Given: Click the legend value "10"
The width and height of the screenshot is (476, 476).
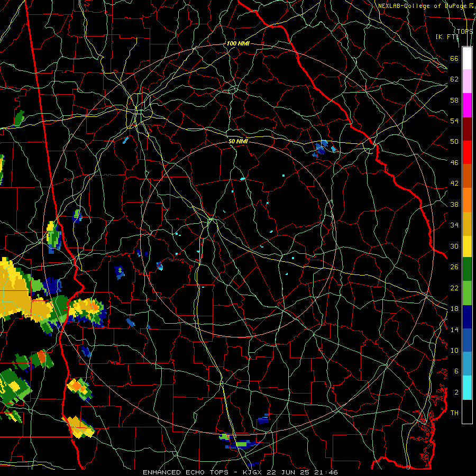Looking at the screenshot, I should (x=454, y=350).
